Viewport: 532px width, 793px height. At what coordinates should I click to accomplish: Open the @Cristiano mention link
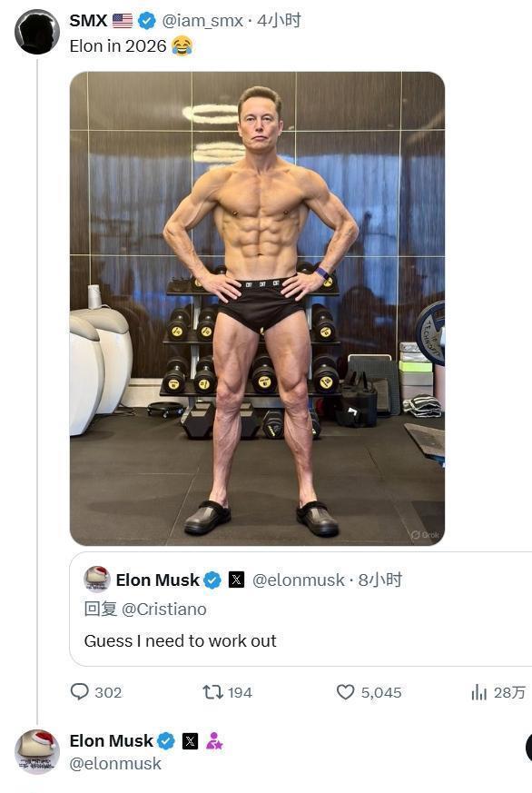point(164,610)
